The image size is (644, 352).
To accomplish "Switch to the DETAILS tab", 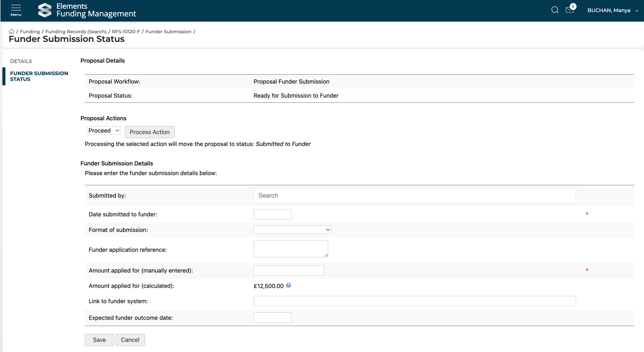I will click(21, 61).
